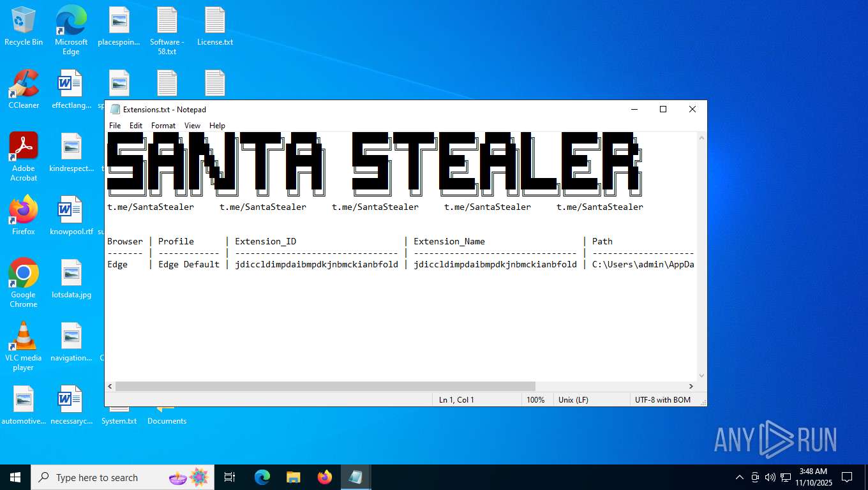Select the necessaryc Word document icon
Viewport: 868px width, 490px height.
tap(71, 406)
